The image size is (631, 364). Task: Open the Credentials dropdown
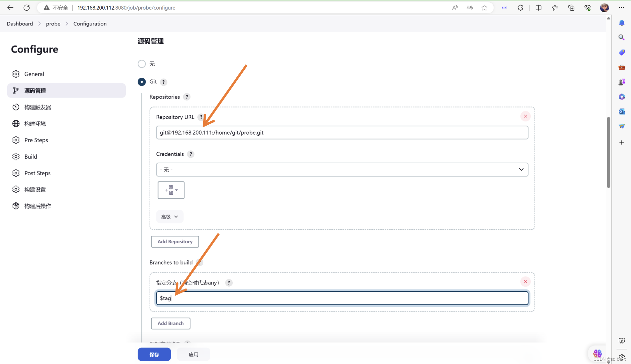[342, 170]
